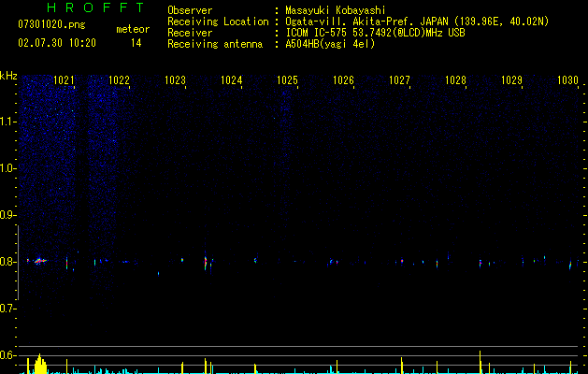Click the 1026 time marker
The image size is (588, 374).
[x=343, y=80]
